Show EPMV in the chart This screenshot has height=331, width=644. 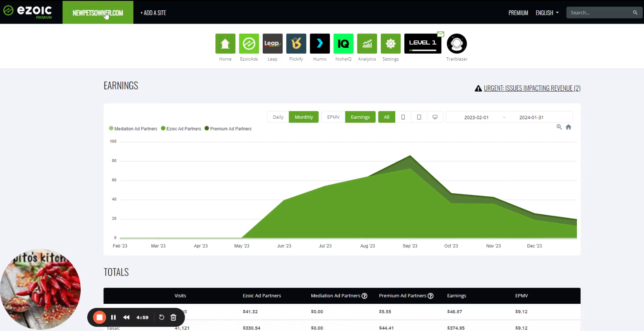click(x=334, y=117)
